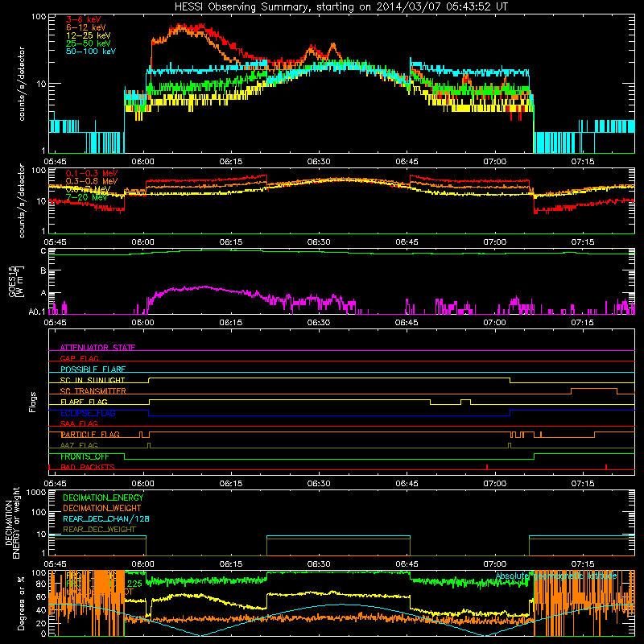Click "06:45" time label under MeV panel
Screen dimensions: 644x644
coord(407,242)
